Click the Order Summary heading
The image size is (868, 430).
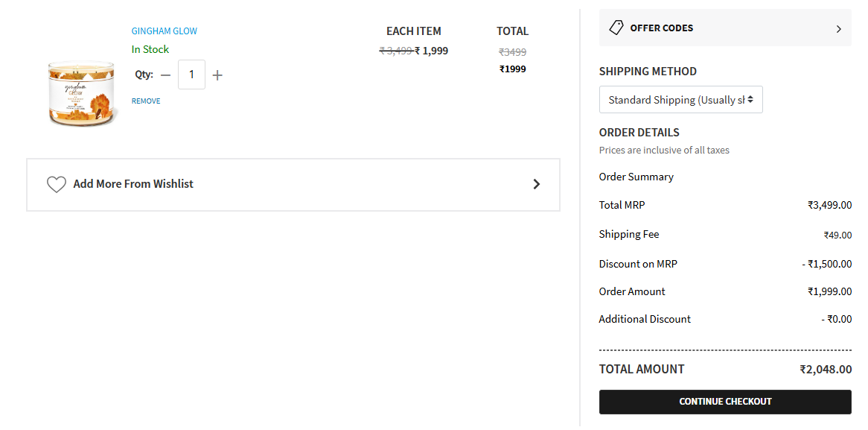pyautogui.click(x=636, y=177)
